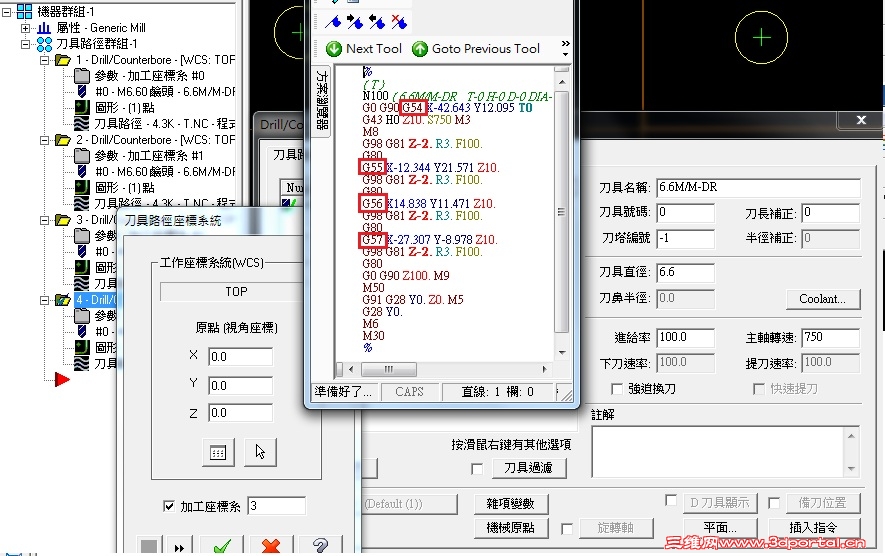This screenshot has width=885, height=556.
Task: Click the 主軸轉速 spindle speed field 750
Action: point(831,338)
